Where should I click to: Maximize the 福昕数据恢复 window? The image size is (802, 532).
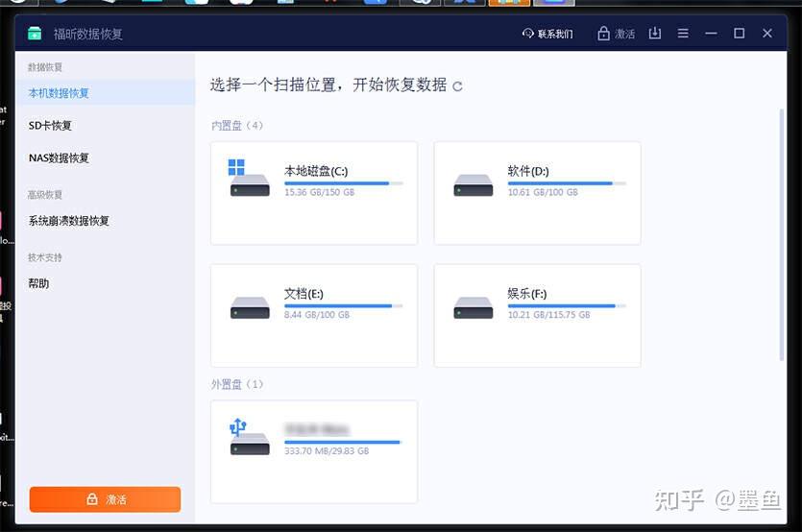[x=739, y=34]
